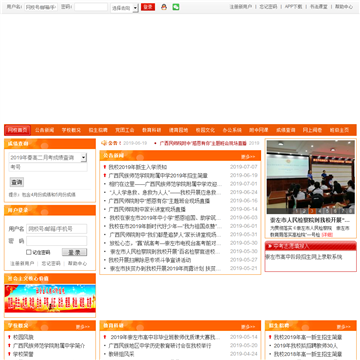The height and width of the screenshot is (360, 360).
Task: Open 崇左市高中阶段招生网上录取系统 link
Action: (304, 257)
